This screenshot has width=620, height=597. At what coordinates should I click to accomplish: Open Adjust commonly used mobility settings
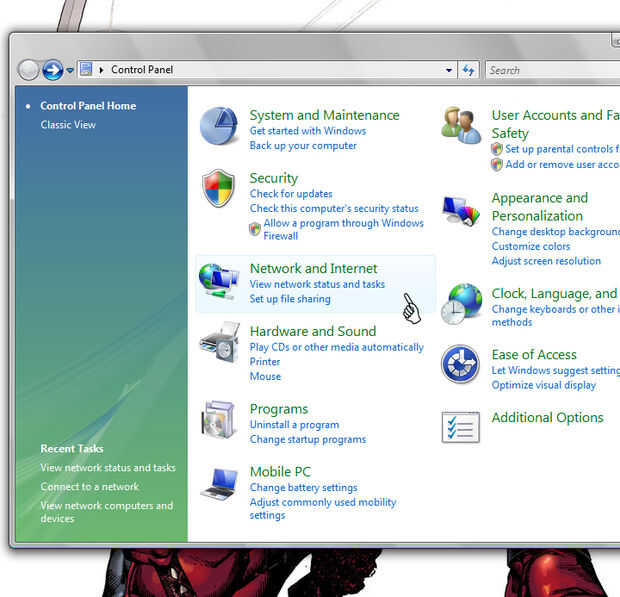[x=323, y=508]
